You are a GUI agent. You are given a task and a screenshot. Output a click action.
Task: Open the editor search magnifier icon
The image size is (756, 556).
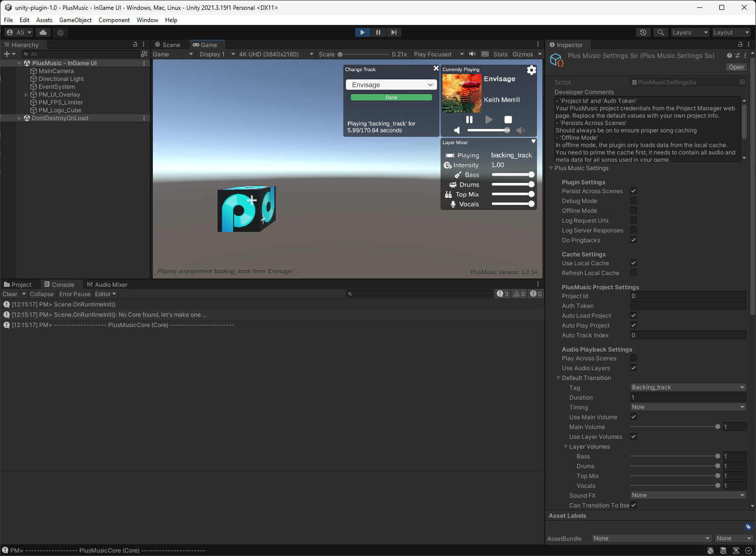click(x=660, y=32)
